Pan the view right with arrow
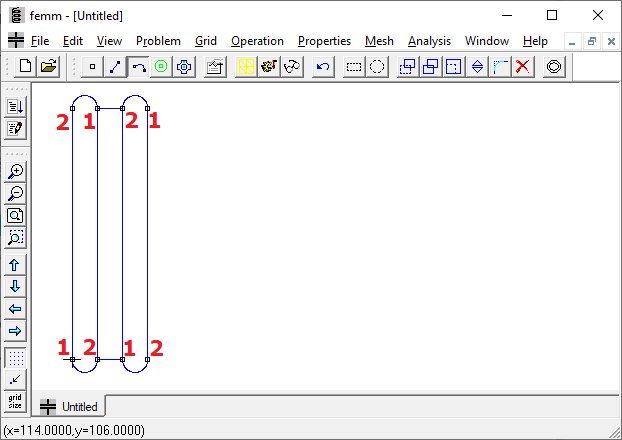The height and width of the screenshot is (440, 622). coord(15,331)
